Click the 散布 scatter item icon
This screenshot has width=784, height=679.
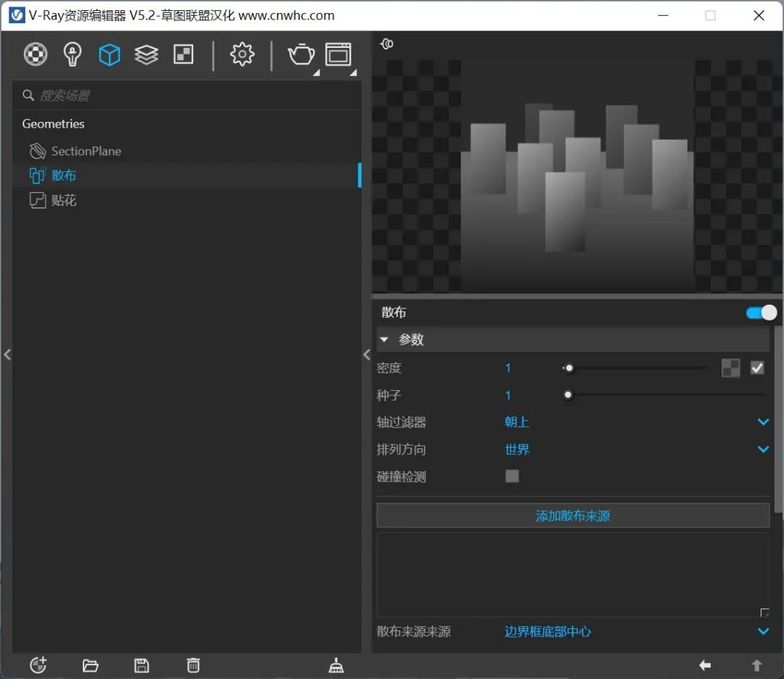point(37,176)
